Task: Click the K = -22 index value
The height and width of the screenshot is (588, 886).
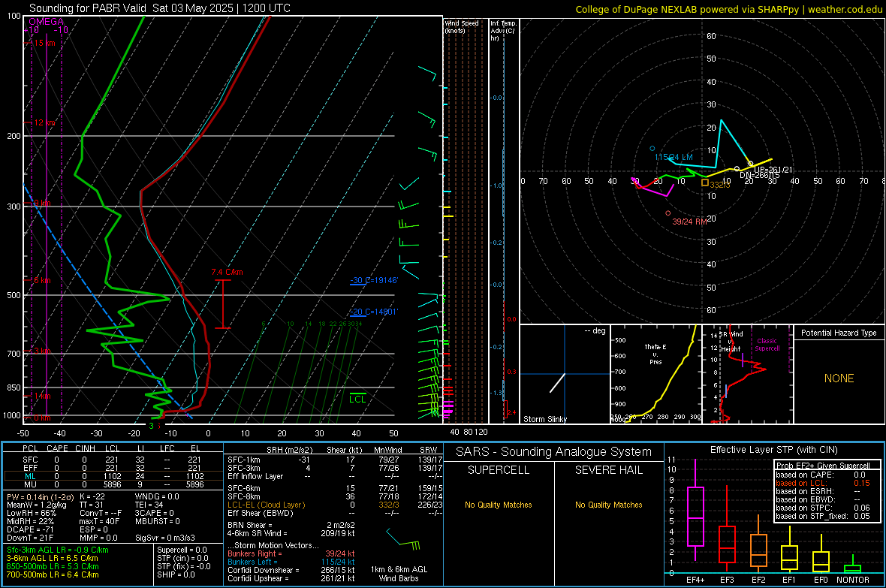Action: pos(92,496)
